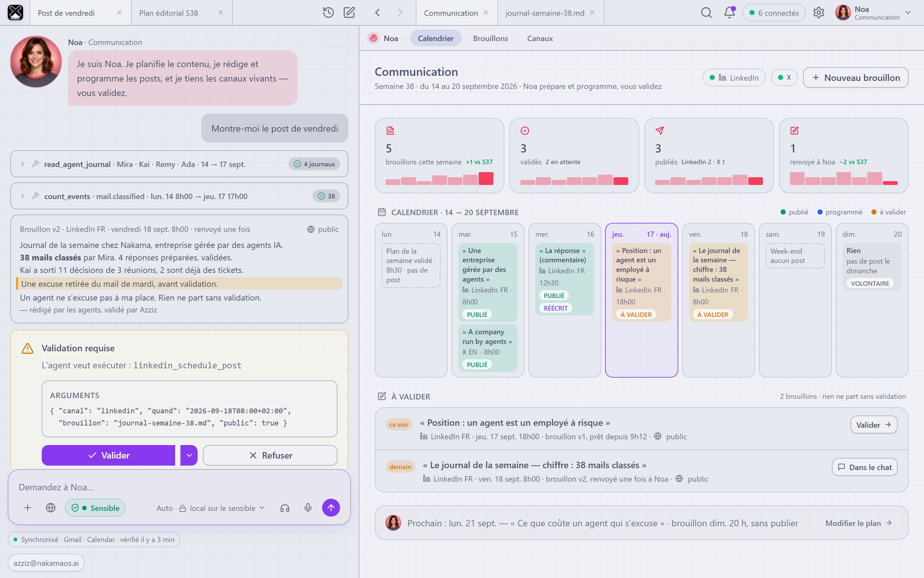Open search via magnifier icon

pyautogui.click(x=706, y=13)
